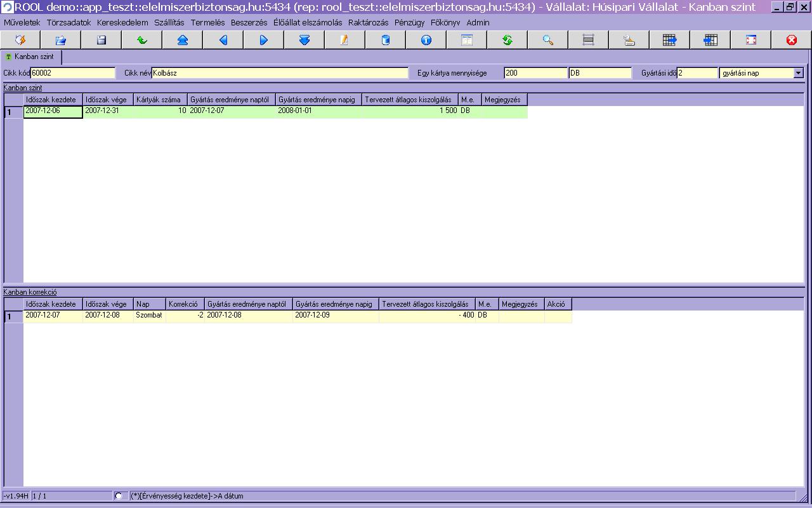This screenshot has height=508, width=812.
Task: Open the Pénzügy menu
Action: [x=410, y=22]
